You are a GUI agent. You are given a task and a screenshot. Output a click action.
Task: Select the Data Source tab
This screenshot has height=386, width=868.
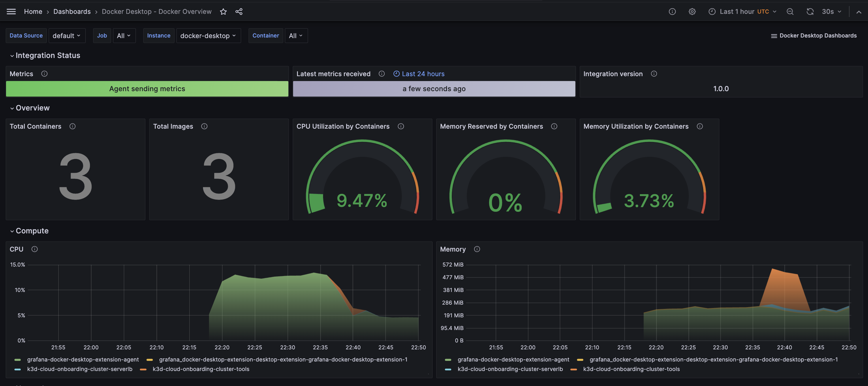tap(26, 35)
